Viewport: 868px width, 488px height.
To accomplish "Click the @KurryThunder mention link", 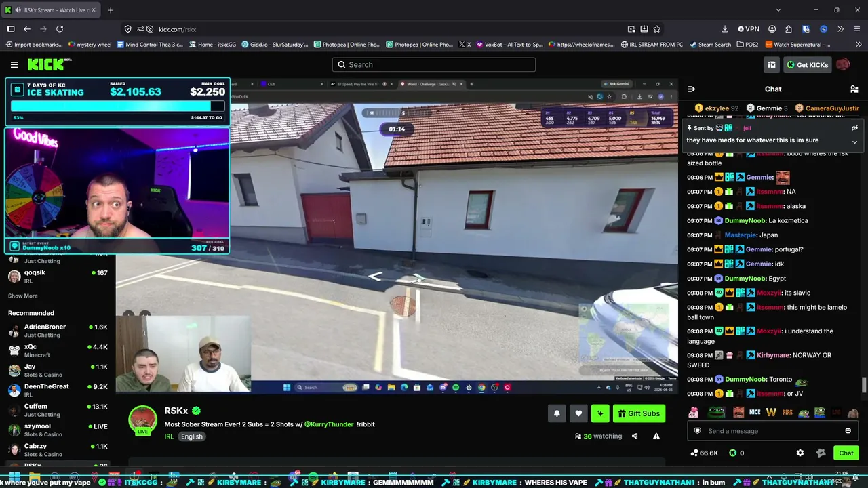I will point(329,424).
